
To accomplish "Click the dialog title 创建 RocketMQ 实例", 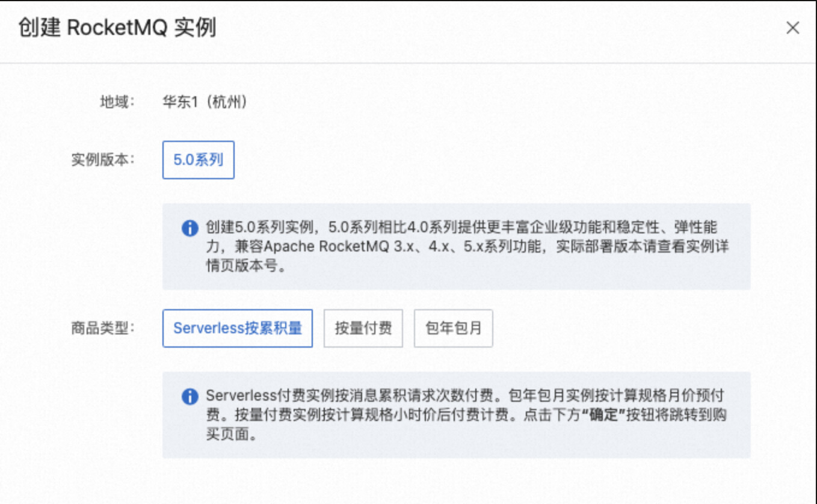I will coord(117,28).
